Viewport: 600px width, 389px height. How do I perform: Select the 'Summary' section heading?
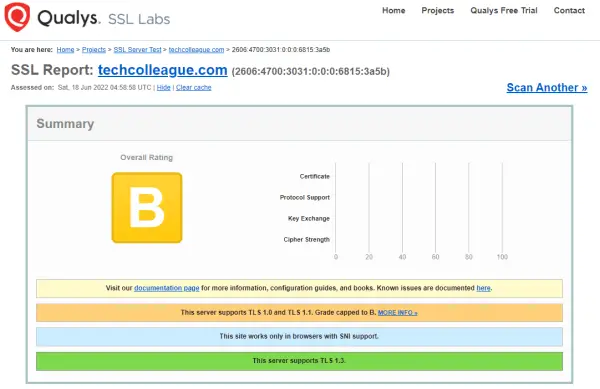pyautogui.click(x=65, y=124)
